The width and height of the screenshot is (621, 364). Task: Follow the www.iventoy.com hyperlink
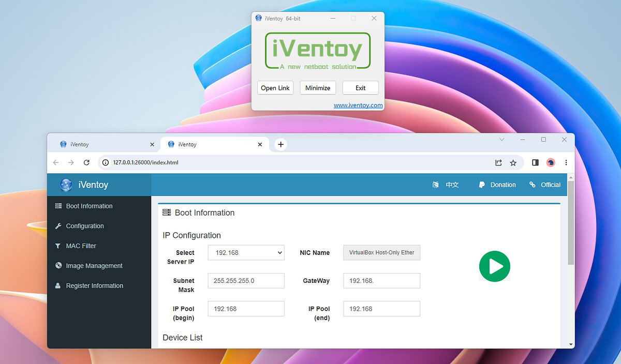click(x=358, y=105)
